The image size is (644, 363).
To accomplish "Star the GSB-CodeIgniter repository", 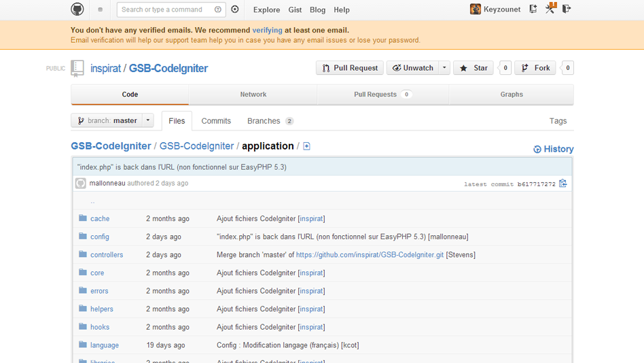I will point(473,68).
